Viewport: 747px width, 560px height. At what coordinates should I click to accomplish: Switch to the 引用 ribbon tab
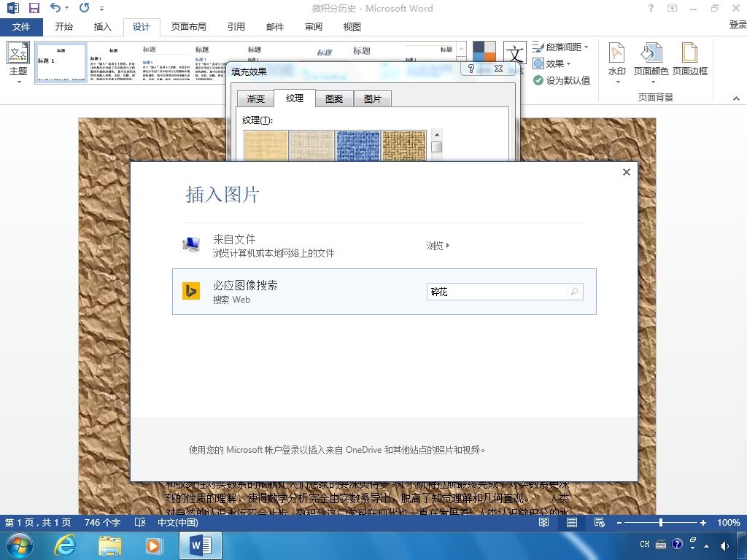tap(236, 27)
